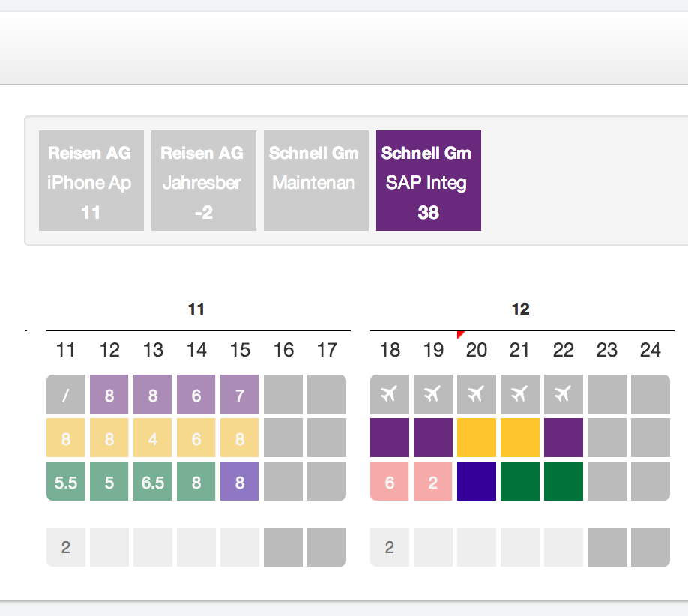688x616 pixels.
Task: Select the Reisen AG iPhone Ap project tile
Action: pos(91,181)
